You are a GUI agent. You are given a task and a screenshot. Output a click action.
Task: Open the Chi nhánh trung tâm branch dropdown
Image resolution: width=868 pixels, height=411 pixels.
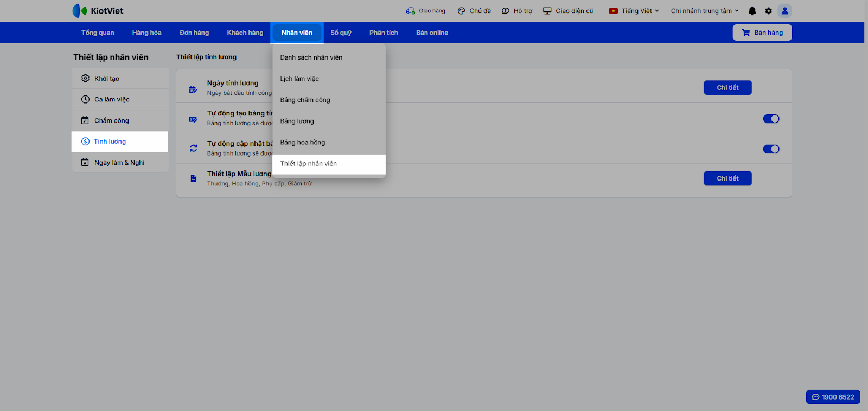coord(705,11)
